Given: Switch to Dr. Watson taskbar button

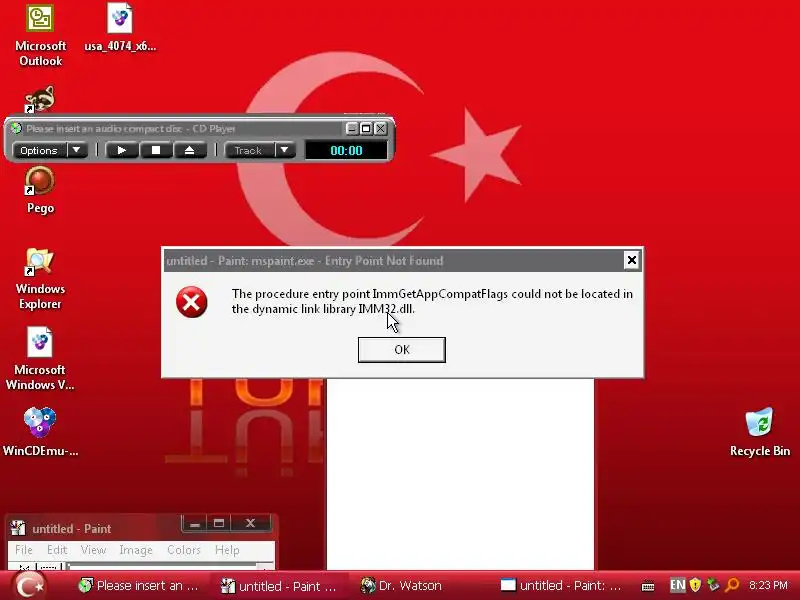Looking at the screenshot, I should tap(401, 586).
